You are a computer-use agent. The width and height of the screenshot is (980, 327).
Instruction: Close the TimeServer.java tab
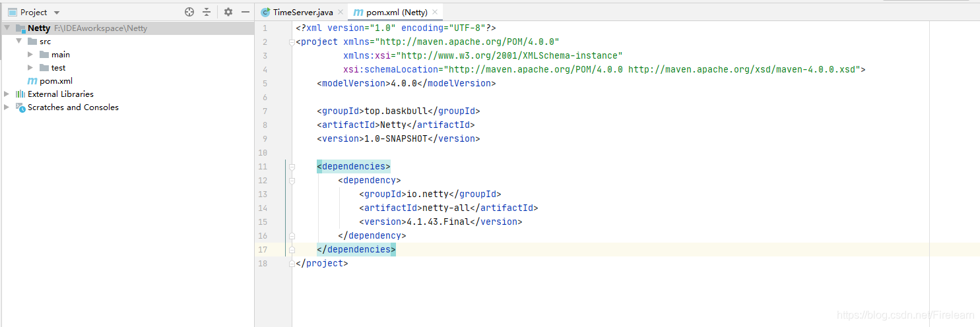pyautogui.click(x=341, y=12)
